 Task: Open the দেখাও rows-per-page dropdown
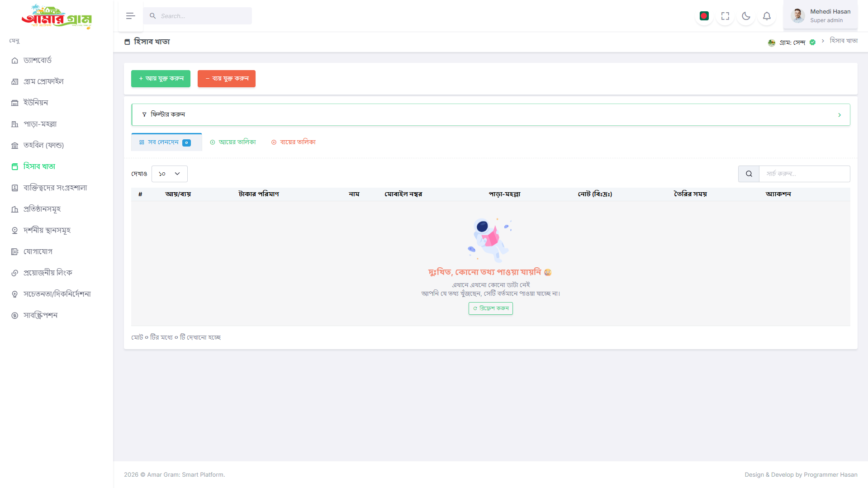tap(169, 174)
